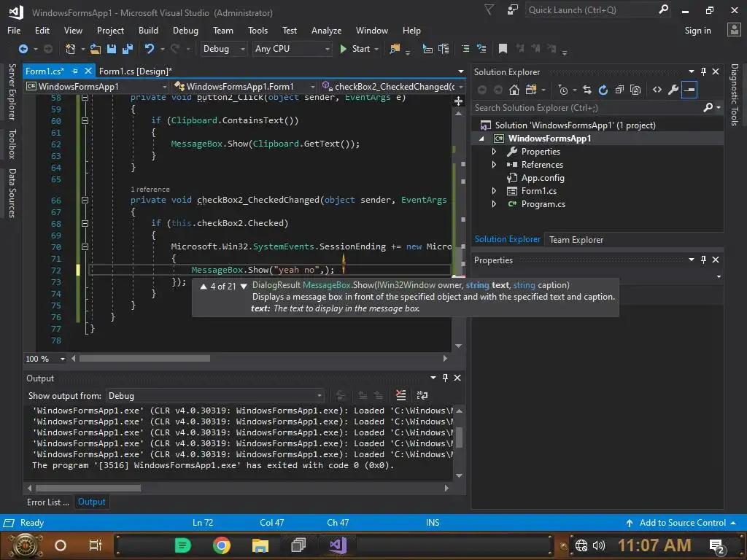Viewport: 747px width, 560px height.
Task: Open the Any CPU platform dropdown
Action: 292,49
